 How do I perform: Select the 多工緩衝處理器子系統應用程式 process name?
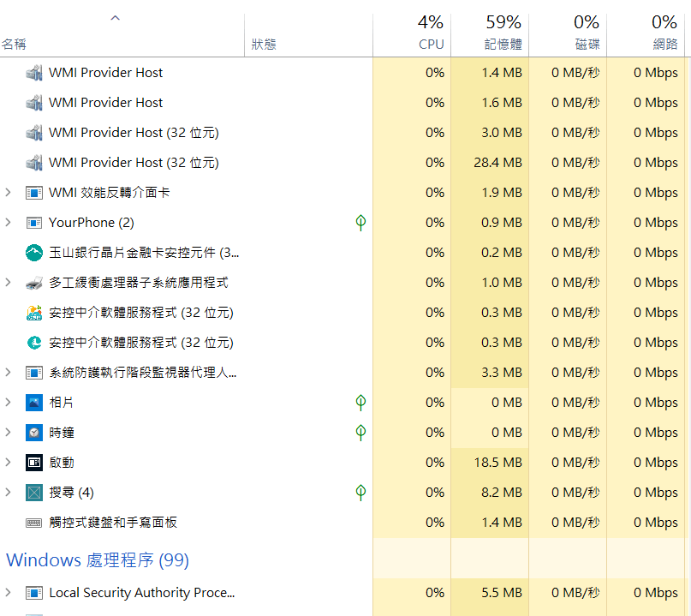tap(139, 283)
